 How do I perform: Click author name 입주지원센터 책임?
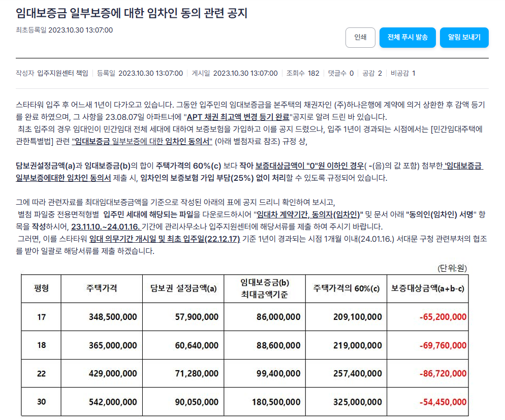tap(62, 73)
